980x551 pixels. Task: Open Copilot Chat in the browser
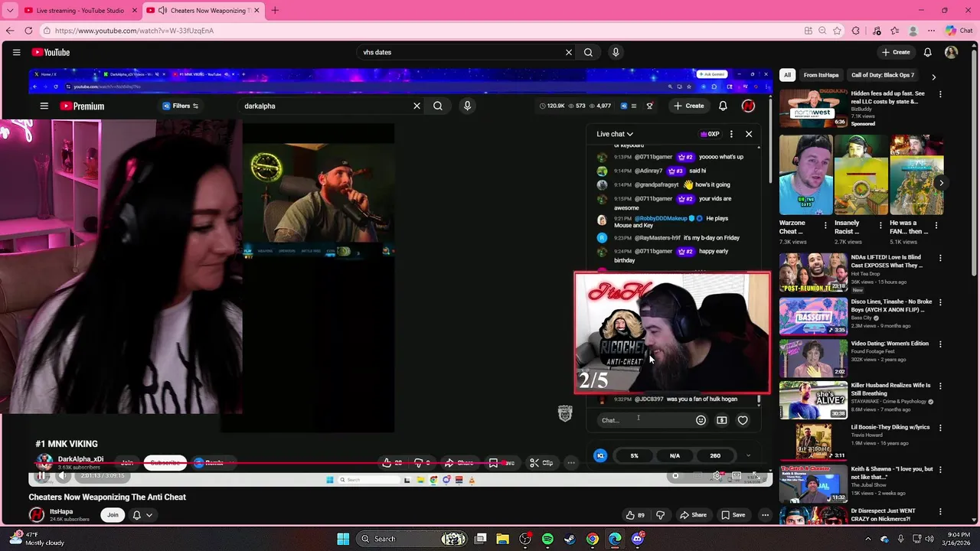point(959,31)
